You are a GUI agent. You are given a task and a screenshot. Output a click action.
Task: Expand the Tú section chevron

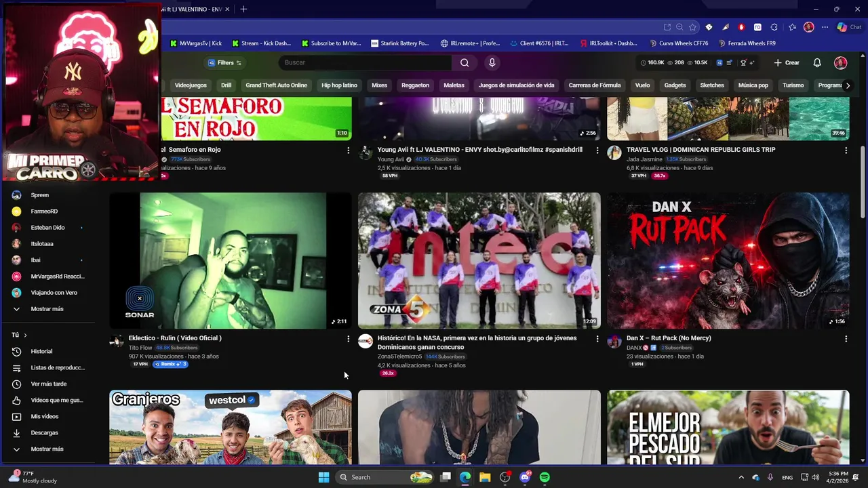tap(26, 335)
